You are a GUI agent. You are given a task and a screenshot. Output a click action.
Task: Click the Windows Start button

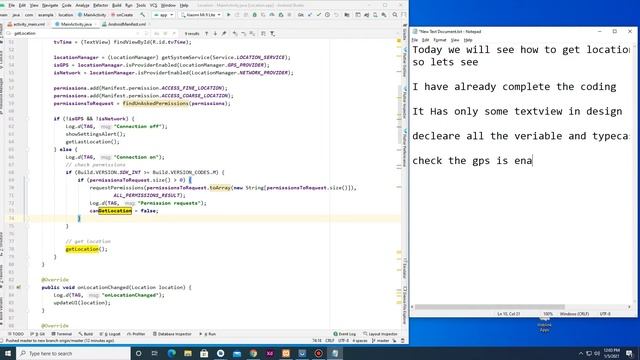[8, 353]
